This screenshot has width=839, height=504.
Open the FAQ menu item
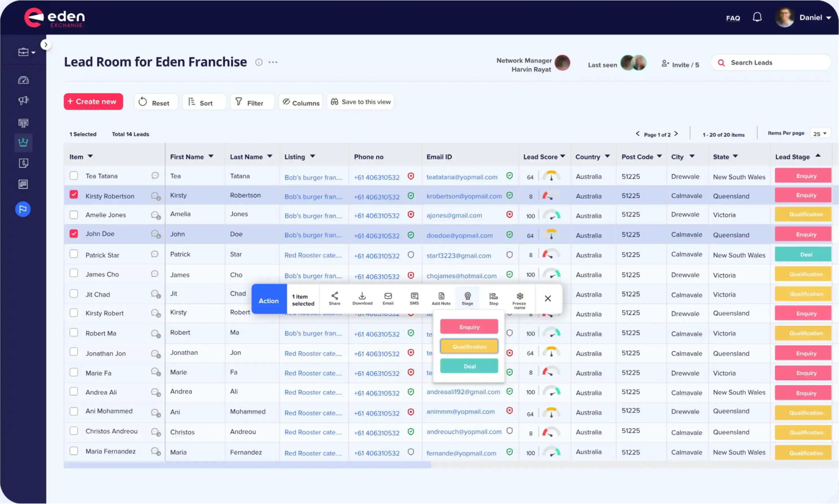(733, 18)
